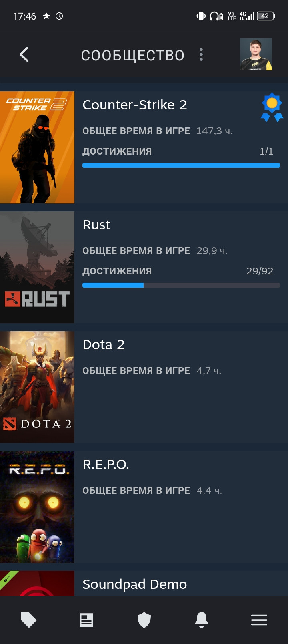Tap the Counter-Strike 2 achievement badge icon
Screen dimensions: 288x644
(x=272, y=107)
